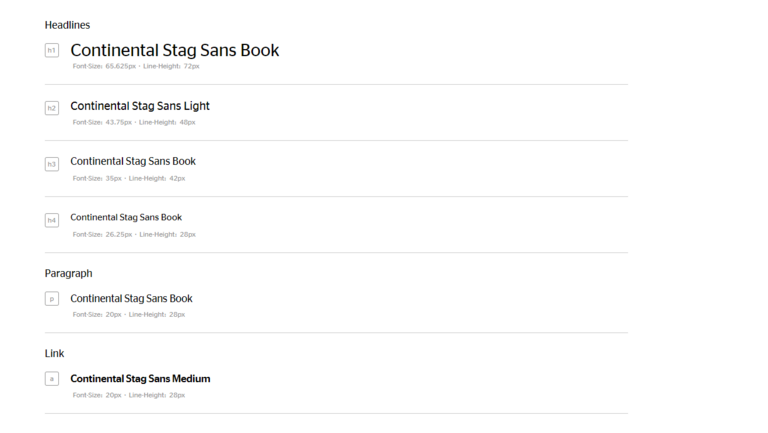Click the paragraph Continental Stag Sans Book sample
This screenshot has height=433, width=768.
coord(131,298)
